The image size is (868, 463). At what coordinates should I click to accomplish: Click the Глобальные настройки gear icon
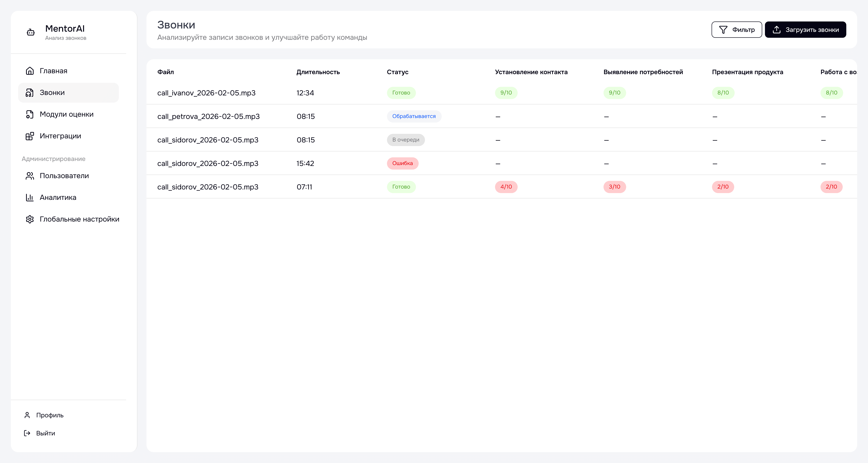(x=30, y=219)
